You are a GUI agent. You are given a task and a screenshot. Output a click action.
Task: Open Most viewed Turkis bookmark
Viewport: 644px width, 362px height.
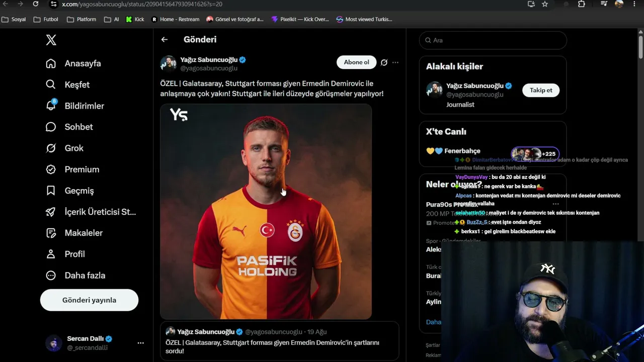tap(364, 20)
